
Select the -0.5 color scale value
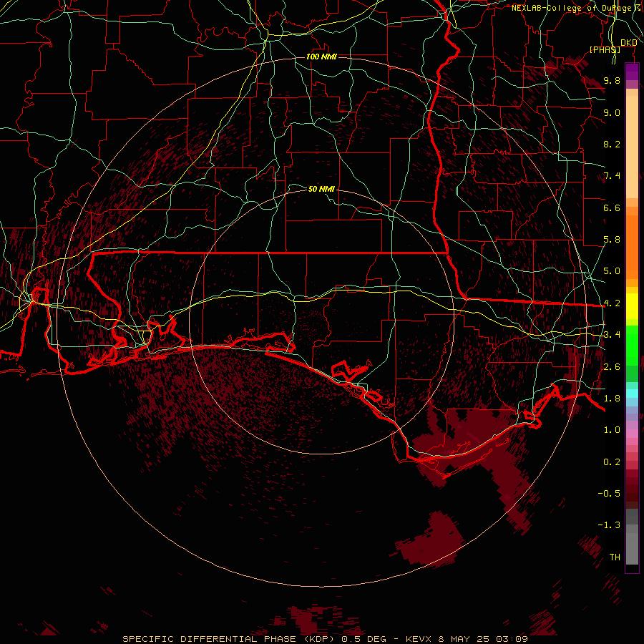pos(609,493)
